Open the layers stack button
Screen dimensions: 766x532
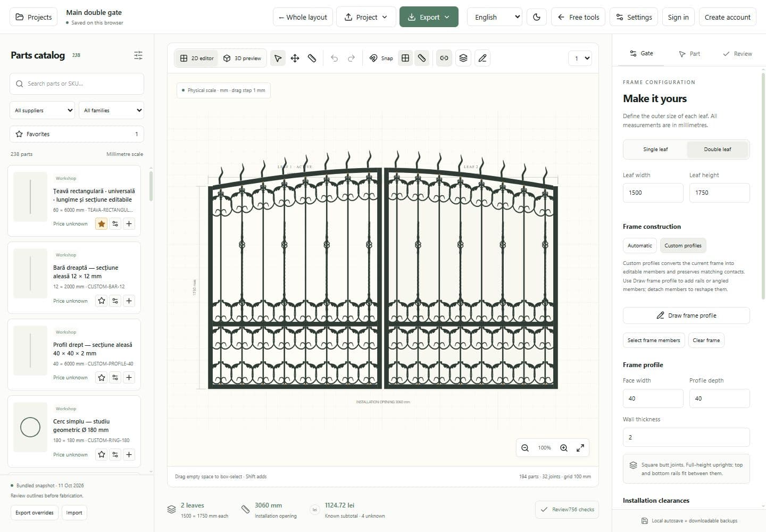point(463,58)
